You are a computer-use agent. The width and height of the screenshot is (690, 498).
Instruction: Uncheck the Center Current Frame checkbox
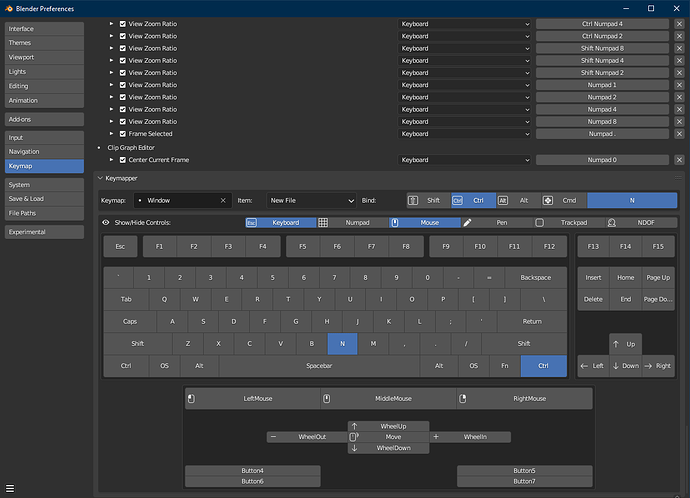123,160
